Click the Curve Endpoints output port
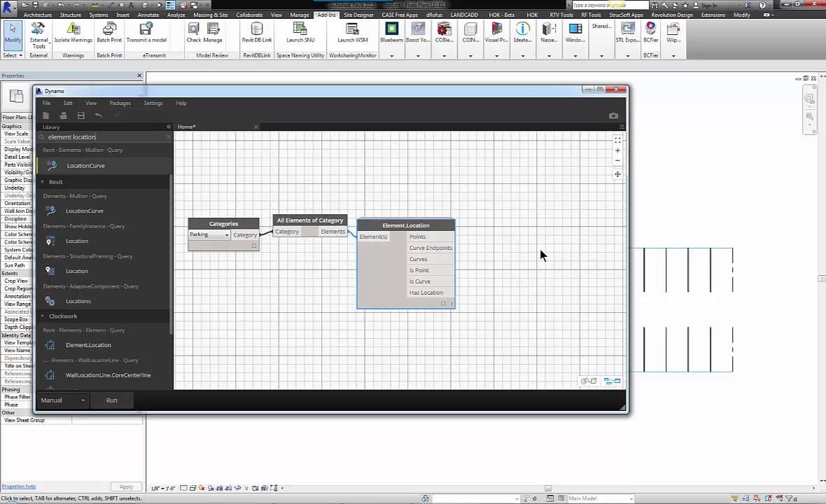Image resolution: width=826 pixels, height=504 pixels. point(430,248)
